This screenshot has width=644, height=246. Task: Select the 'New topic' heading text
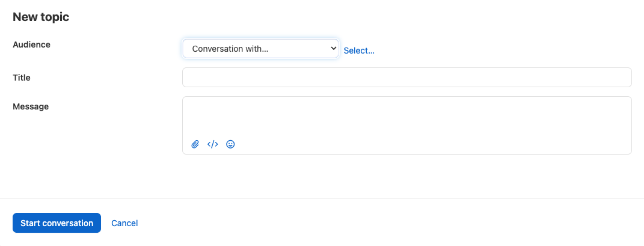[x=41, y=17]
